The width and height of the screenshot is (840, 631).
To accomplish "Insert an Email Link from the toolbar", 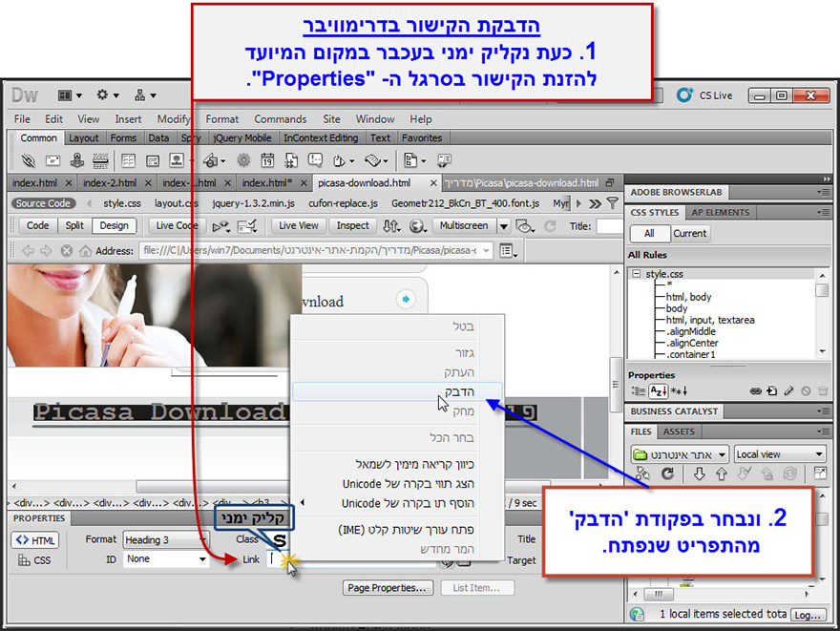I will [x=52, y=160].
